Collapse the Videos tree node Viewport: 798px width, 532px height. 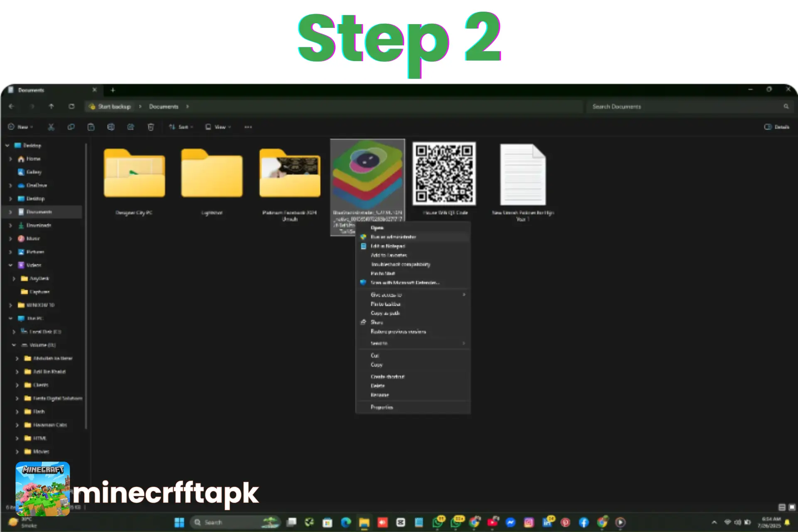point(10,265)
